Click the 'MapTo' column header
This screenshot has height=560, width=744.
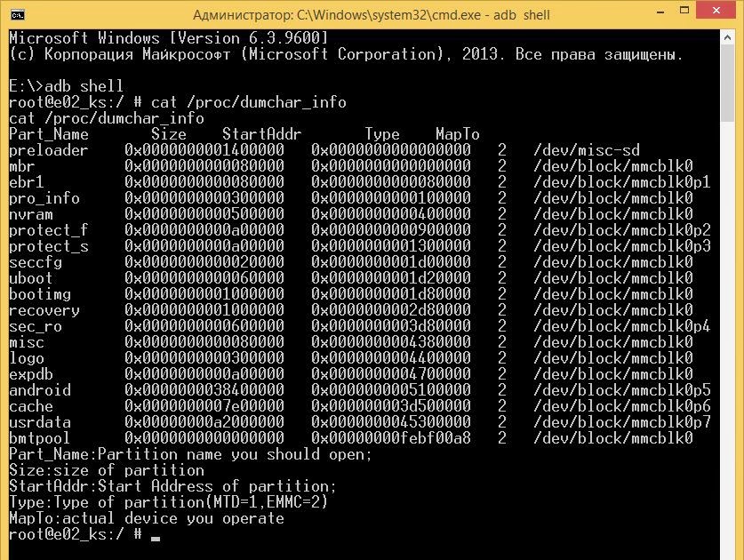458,134
